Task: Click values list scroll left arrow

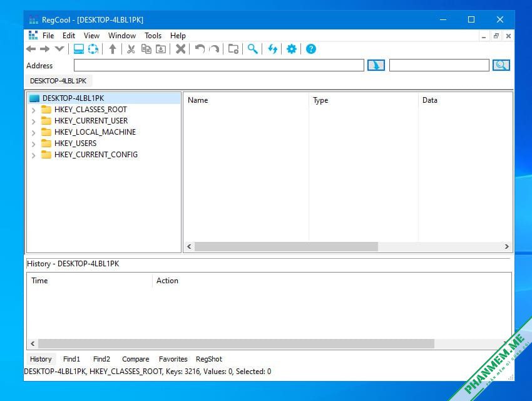Action: point(189,246)
